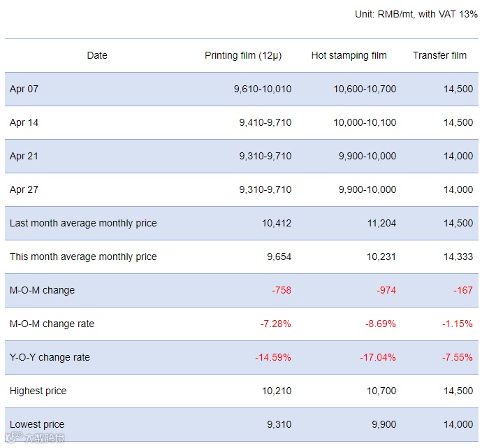
Task: Select the -17.04% Y-O-Y value
Action: pos(377,357)
